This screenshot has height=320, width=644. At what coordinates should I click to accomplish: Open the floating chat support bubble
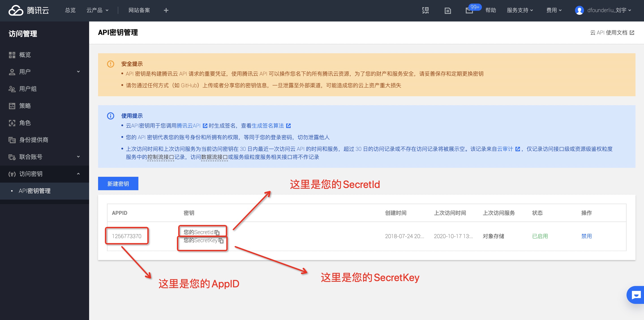click(636, 295)
